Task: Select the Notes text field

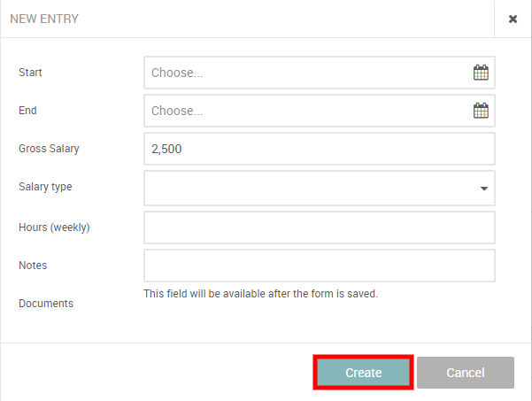Action: [319, 266]
